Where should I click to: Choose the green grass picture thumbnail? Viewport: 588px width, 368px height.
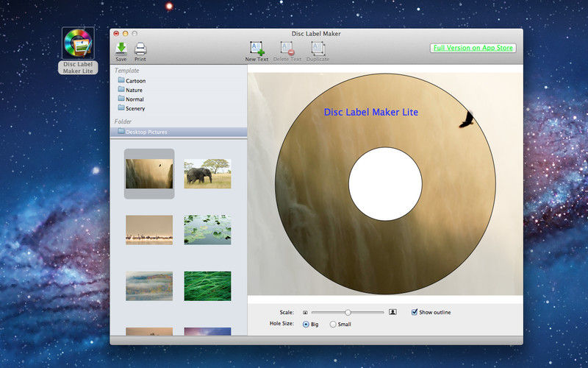[x=207, y=286]
